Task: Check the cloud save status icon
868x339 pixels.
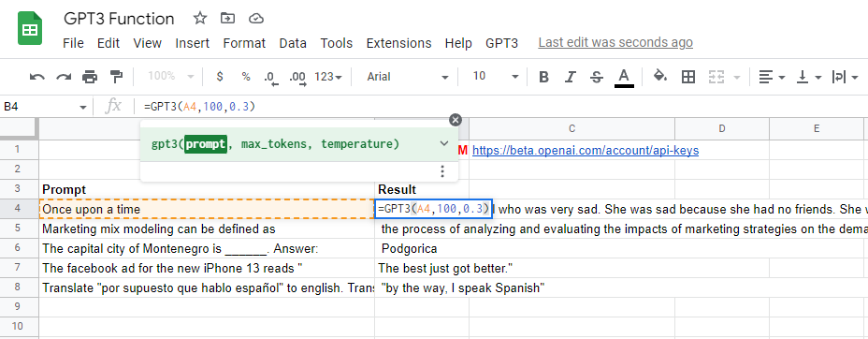Action: click(x=255, y=19)
